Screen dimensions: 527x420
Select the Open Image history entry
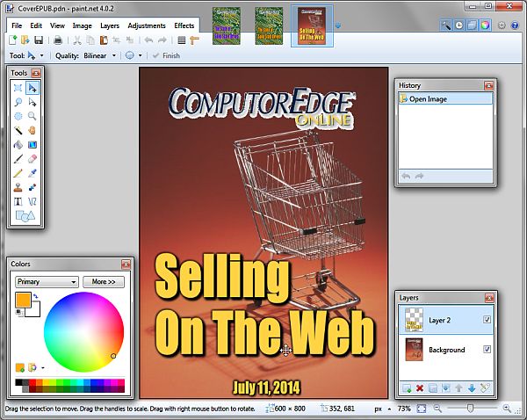[x=445, y=99]
